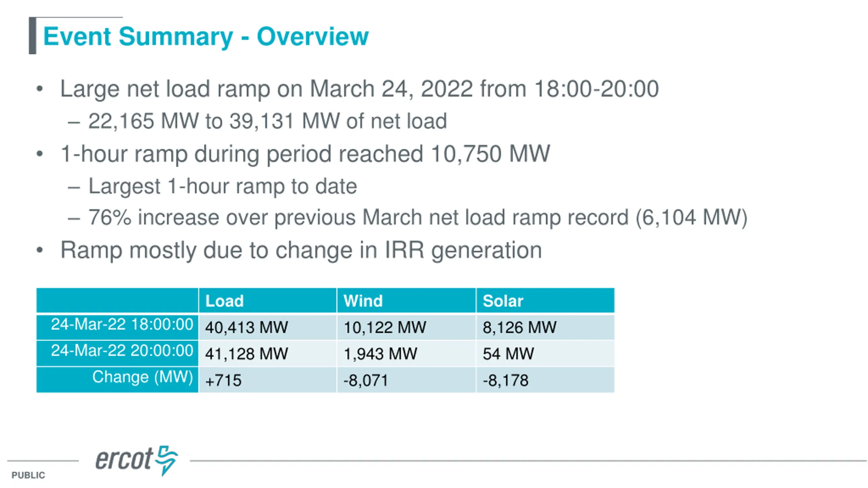Click the 'Load' column header

[x=268, y=301]
